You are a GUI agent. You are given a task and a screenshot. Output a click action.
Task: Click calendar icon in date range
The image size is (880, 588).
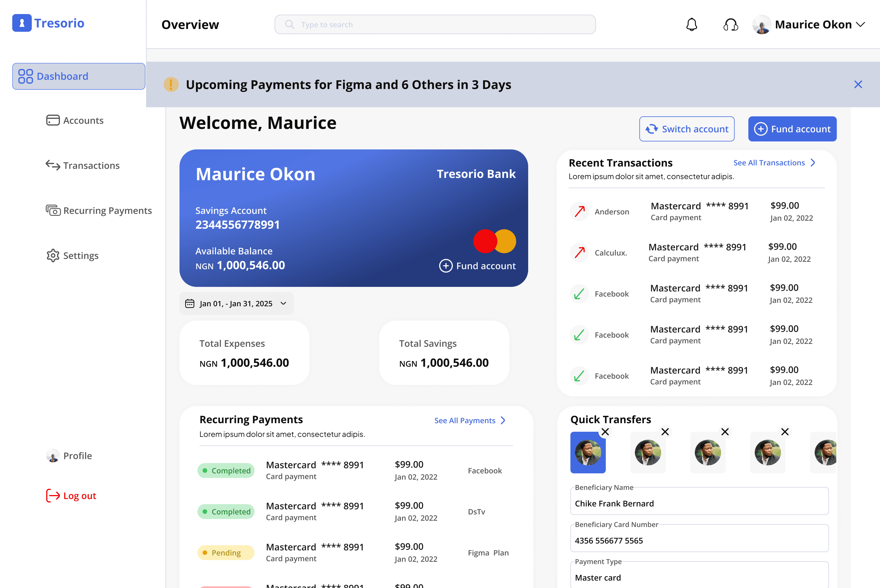(190, 303)
